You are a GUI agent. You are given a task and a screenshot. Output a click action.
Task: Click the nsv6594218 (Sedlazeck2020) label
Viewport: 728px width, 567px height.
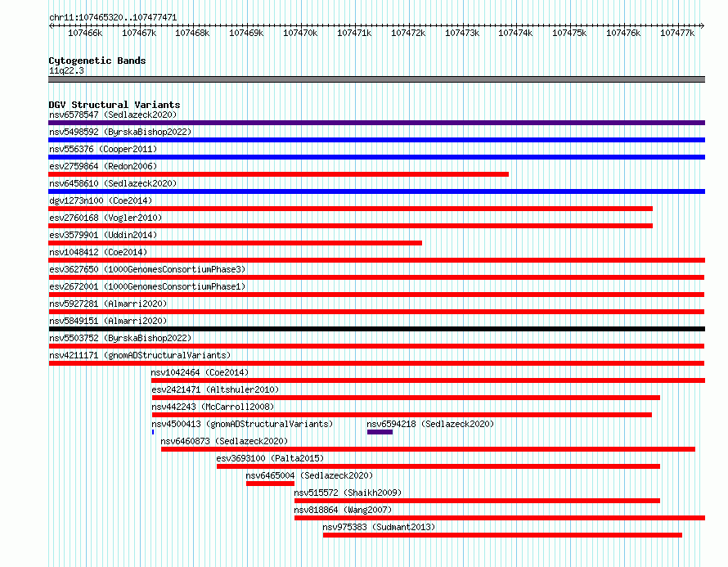pyautogui.click(x=430, y=424)
